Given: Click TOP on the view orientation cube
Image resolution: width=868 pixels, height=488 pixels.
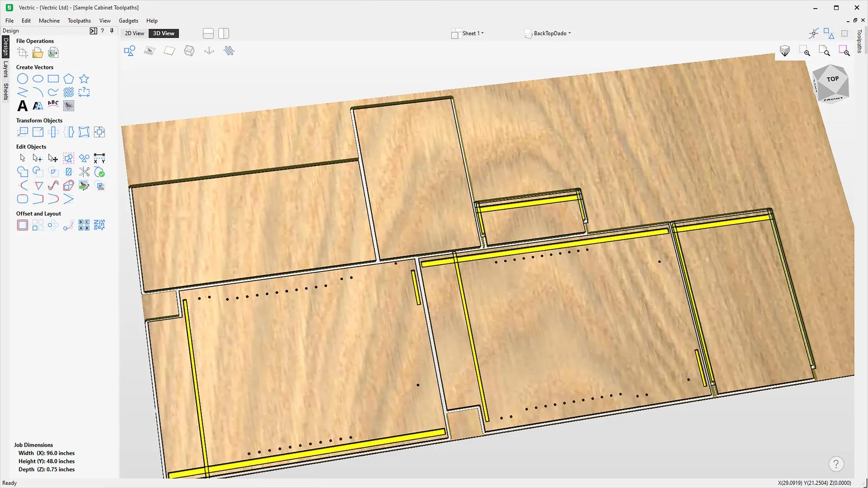Looking at the screenshot, I should (x=832, y=79).
